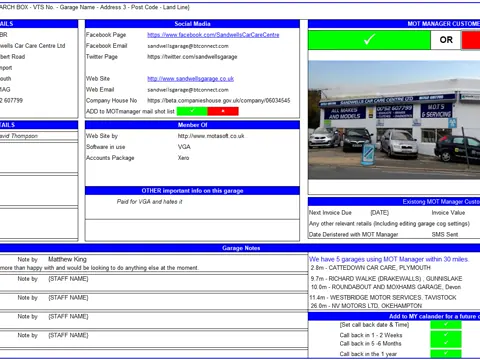Screen dimensions: 480x360
Task: Click green tick for Call back in the 1 year
Action: (446, 354)
